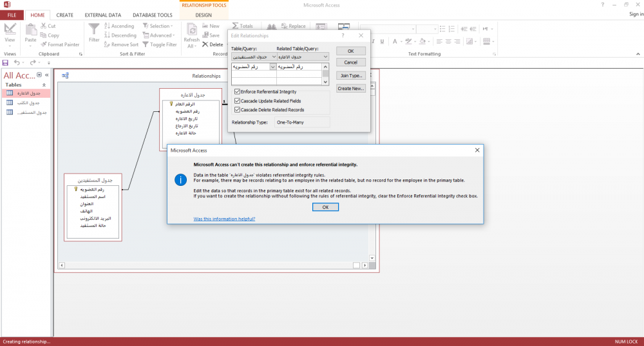Click the Underline formatting icon
This screenshot has width=644, height=346.
click(x=382, y=41)
